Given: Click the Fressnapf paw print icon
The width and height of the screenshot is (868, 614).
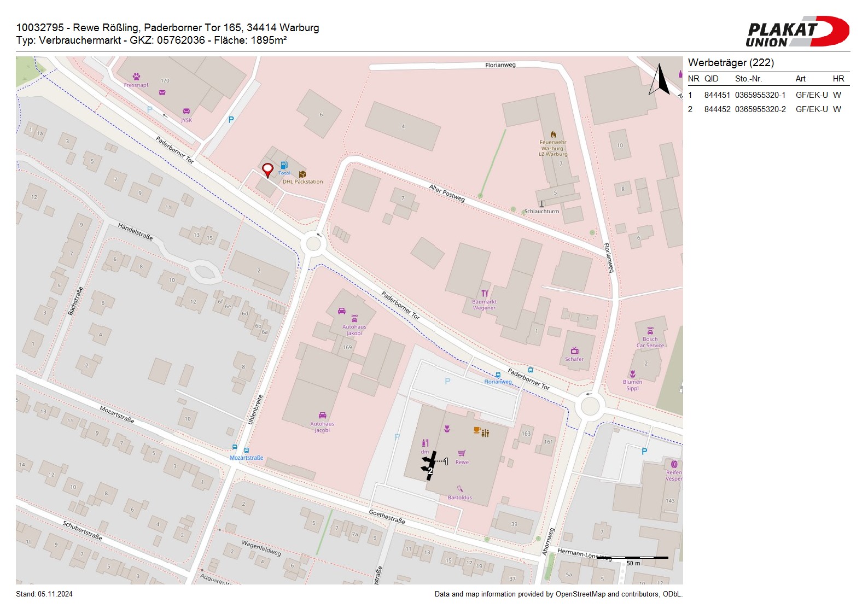Looking at the screenshot, I should 136,77.
